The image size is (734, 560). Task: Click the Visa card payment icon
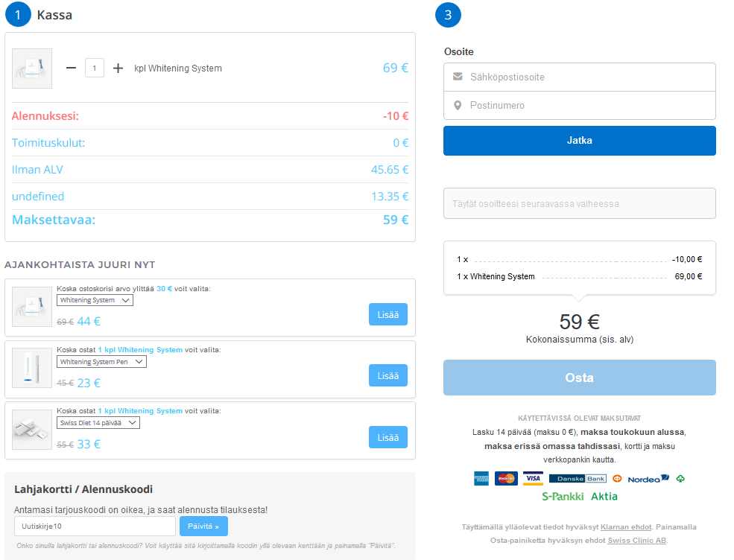point(532,478)
